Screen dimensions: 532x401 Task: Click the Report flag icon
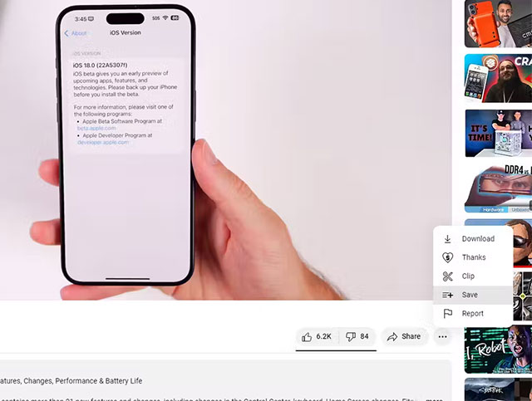click(x=447, y=314)
